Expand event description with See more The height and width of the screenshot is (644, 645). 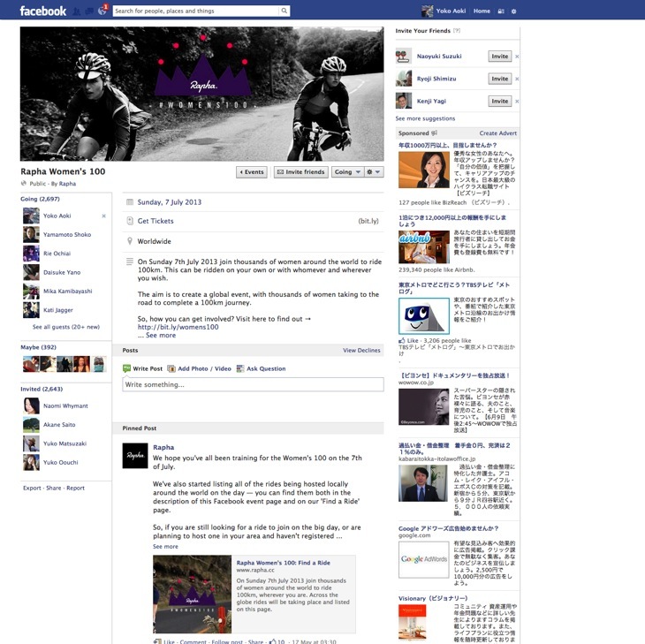(x=161, y=336)
